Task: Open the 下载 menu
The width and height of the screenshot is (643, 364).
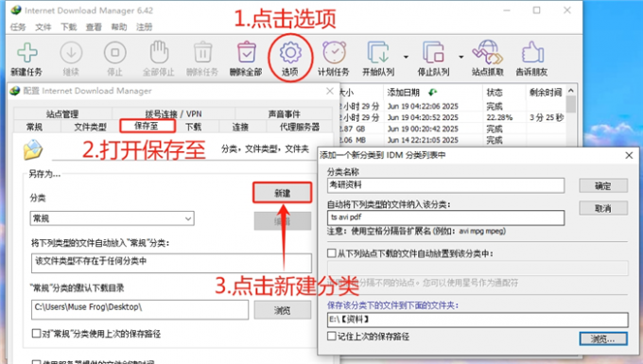Action: click(68, 27)
